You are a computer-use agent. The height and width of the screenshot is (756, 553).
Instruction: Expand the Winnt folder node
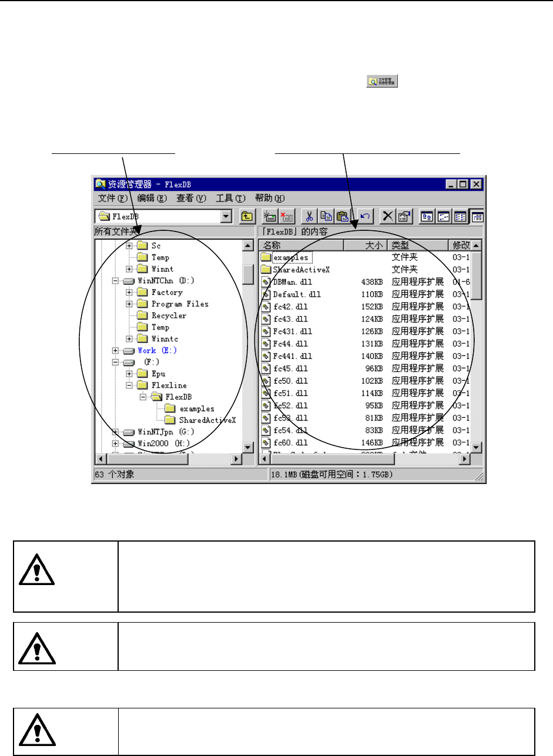click(129, 269)
